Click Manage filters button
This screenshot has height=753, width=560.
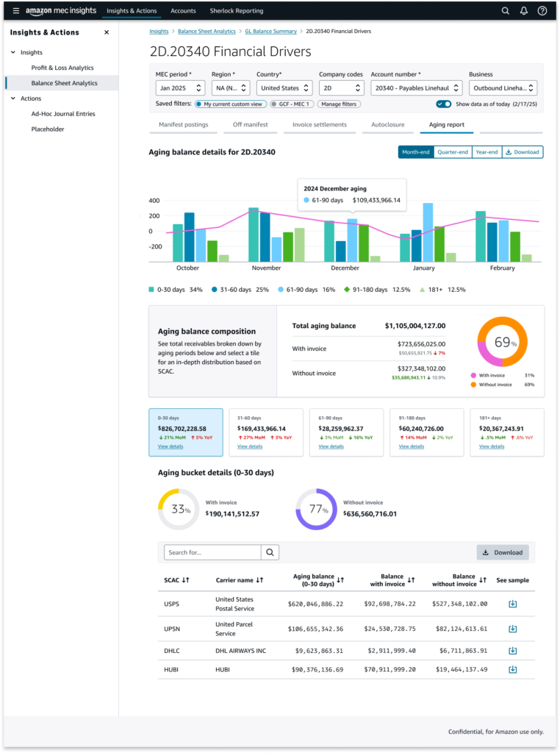point(339,104)
